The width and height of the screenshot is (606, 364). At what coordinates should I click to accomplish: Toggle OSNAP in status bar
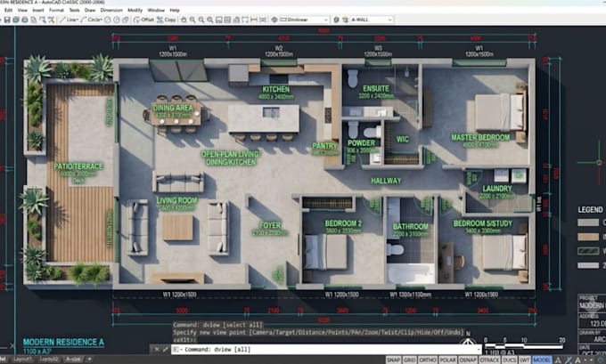(x=468, y=360)
